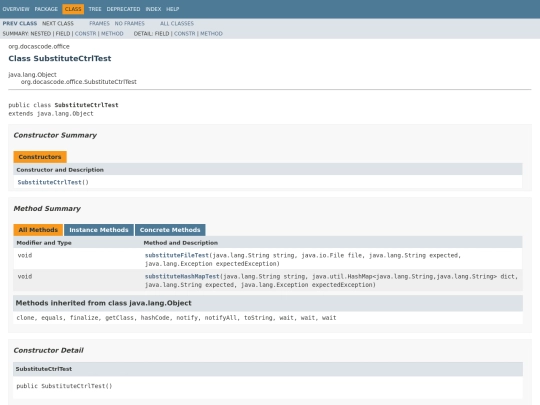This screenshot has width=540, height=405.
Task: Click the inherited methods list starting with clone
Action: [176, 318]
